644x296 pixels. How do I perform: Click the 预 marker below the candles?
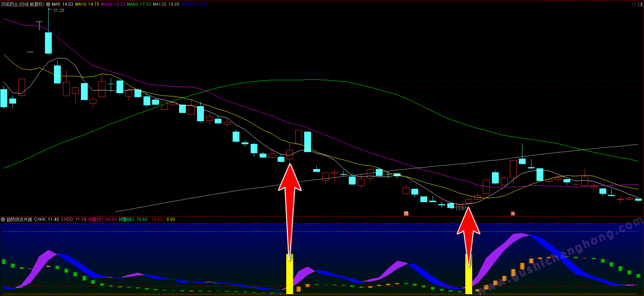coord(406,213)
